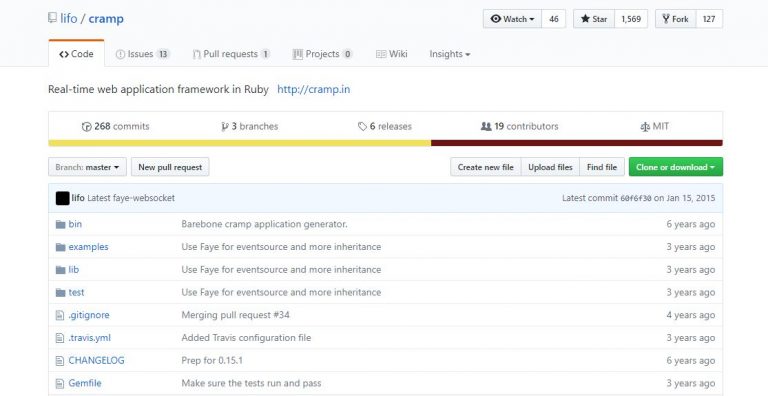Viewport: 768px width, 396px height.
Task: Click the test folder icon
Action: click(60, 293)
